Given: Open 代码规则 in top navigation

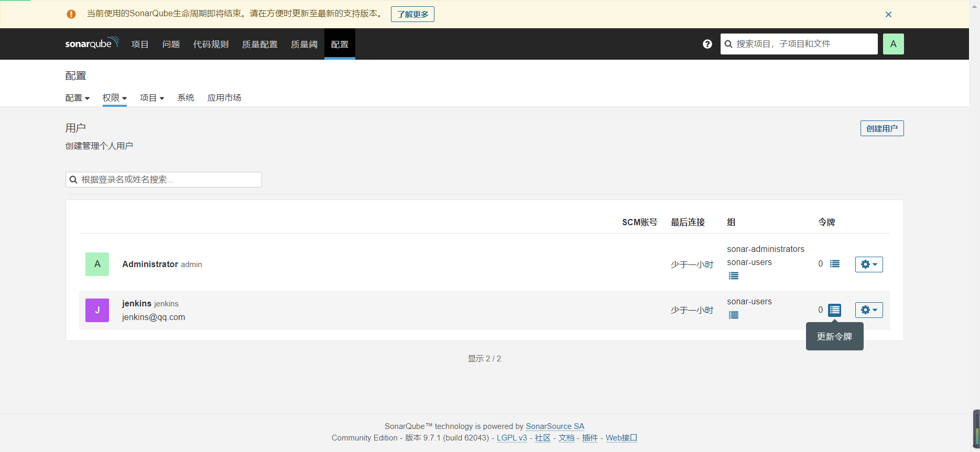Looking at the screenshot, I should [211, 44].
